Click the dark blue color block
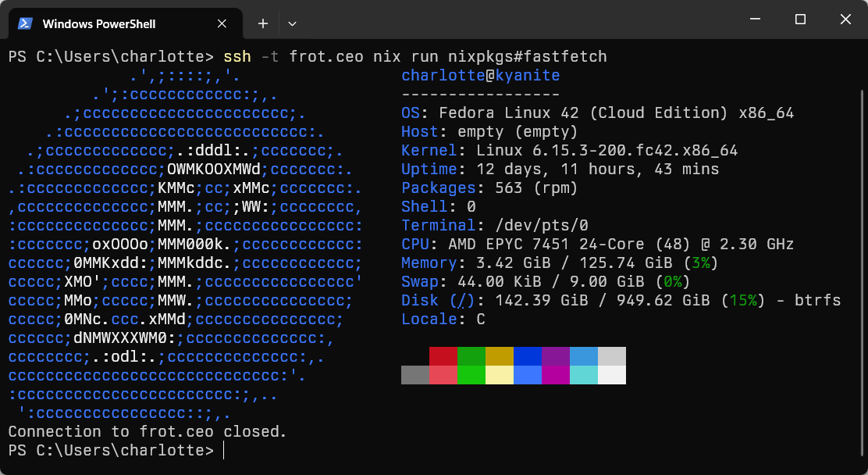The height and width of the screenshot is (475, 868). (528, 356)
